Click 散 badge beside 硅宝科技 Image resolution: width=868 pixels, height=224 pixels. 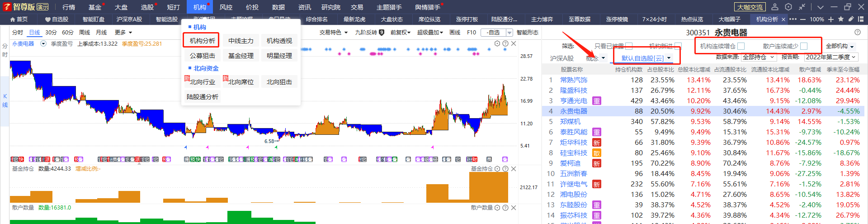click(x=597, y=153)
